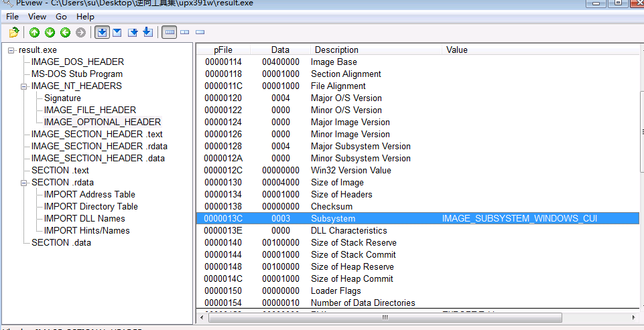Click the green down arrow toolbar icon
This screenshot has height=330, width=644.
tap(50, 32)
